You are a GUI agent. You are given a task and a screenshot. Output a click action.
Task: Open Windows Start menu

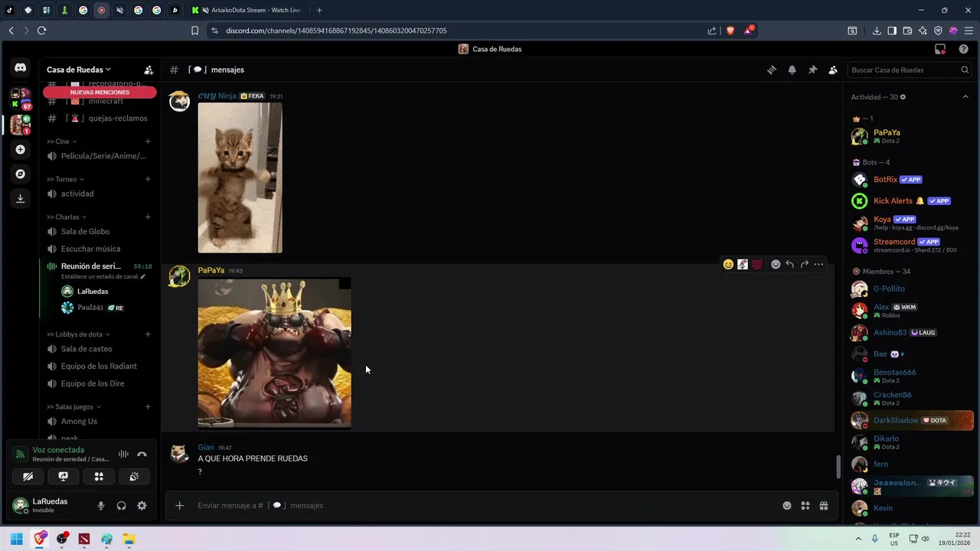17,540
